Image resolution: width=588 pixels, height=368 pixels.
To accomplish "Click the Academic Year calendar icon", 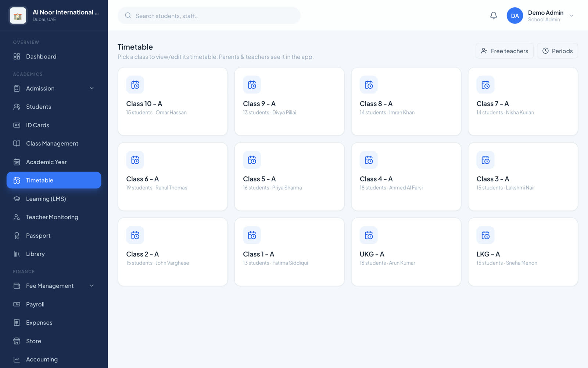I will point(17,162).
